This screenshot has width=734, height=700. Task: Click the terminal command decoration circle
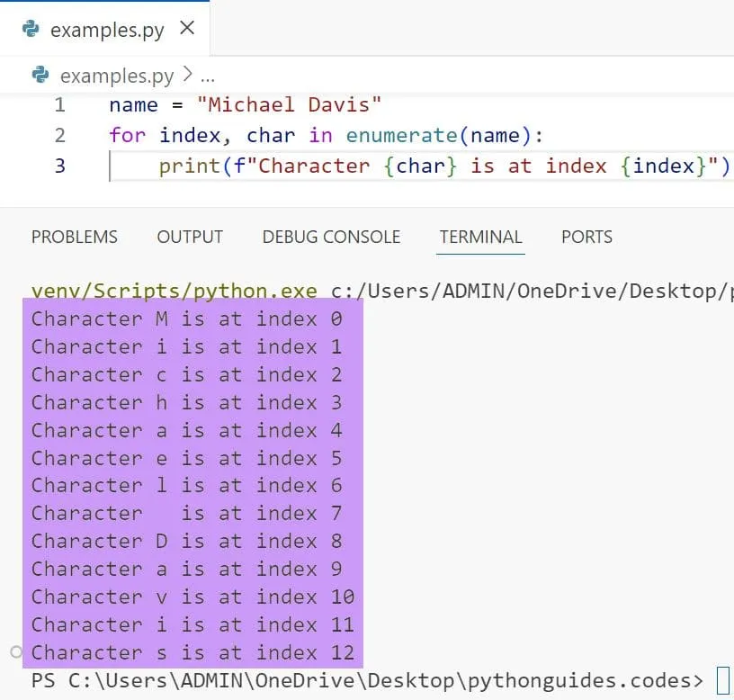click(x=16, y=651)
